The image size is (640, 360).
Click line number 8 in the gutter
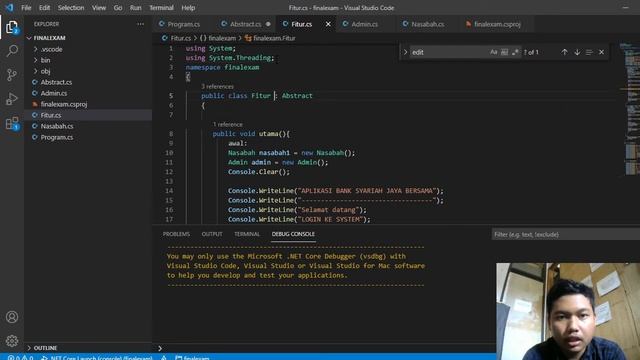[x=171, y=134]
